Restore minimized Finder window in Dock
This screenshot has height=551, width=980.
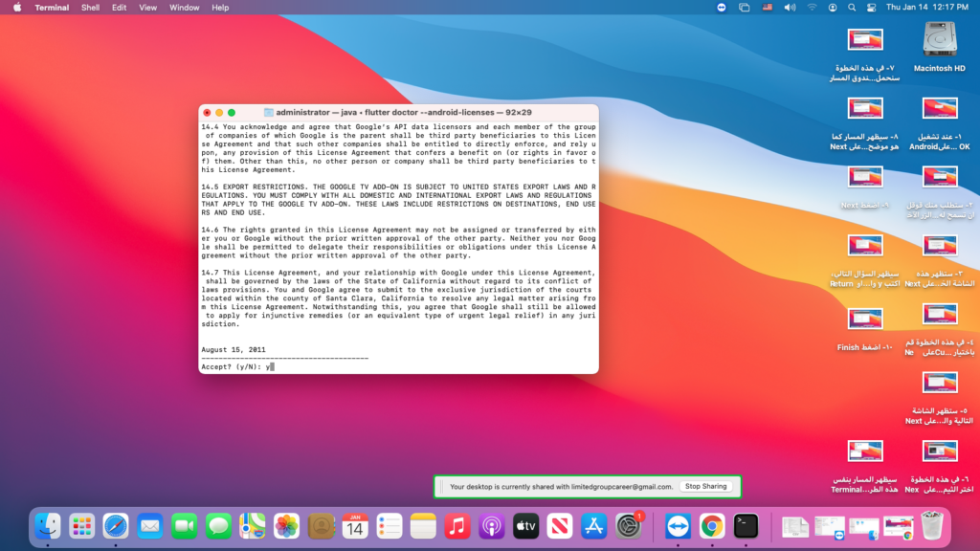[864, 527]
